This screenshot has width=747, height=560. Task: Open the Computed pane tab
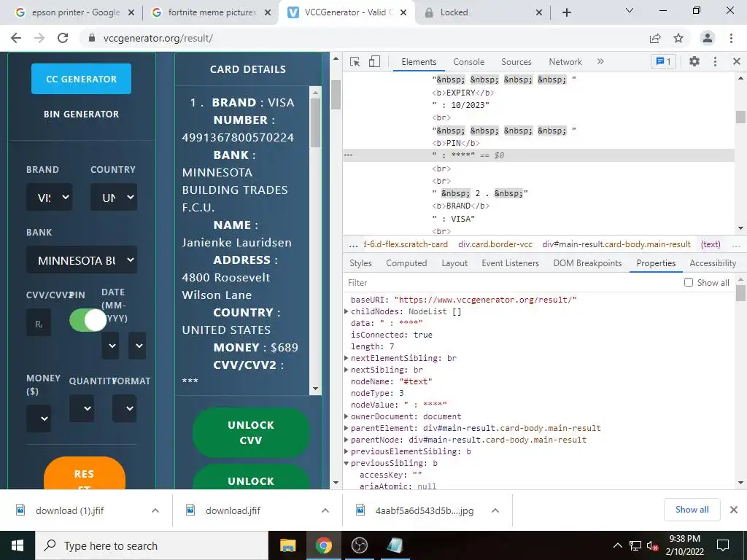(x=406, y=262)
